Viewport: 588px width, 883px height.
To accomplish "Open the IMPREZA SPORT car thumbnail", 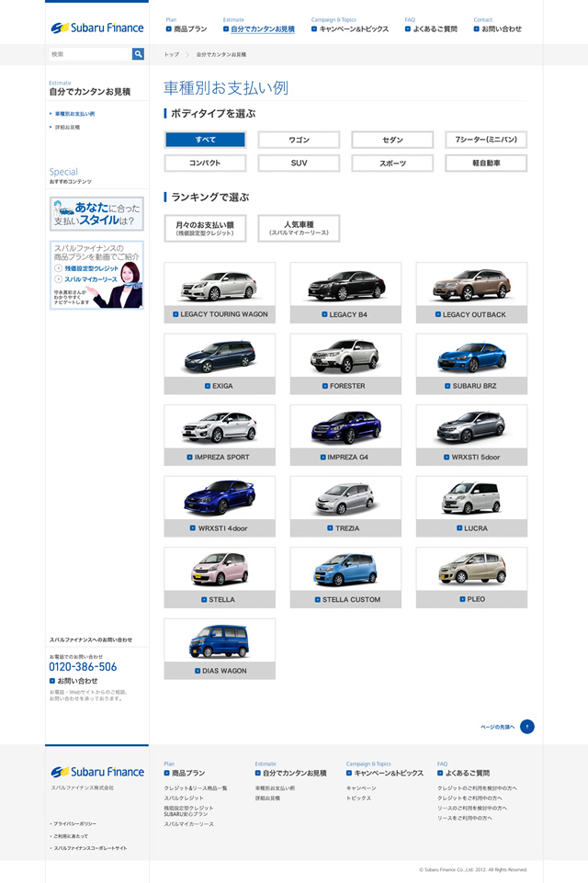I will (220, 436).
